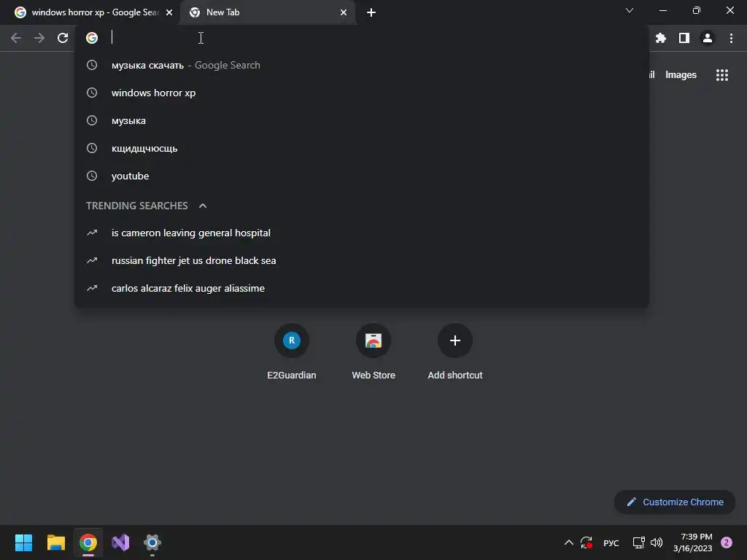Click the Customize Chrome button
Screen dimensions: 747x560
(x=675, y=502)
